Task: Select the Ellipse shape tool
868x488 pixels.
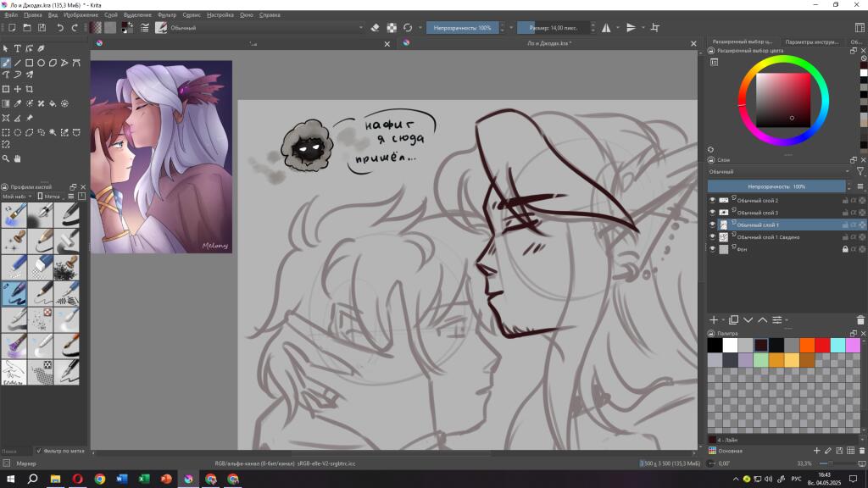Action: coord(41,63)
